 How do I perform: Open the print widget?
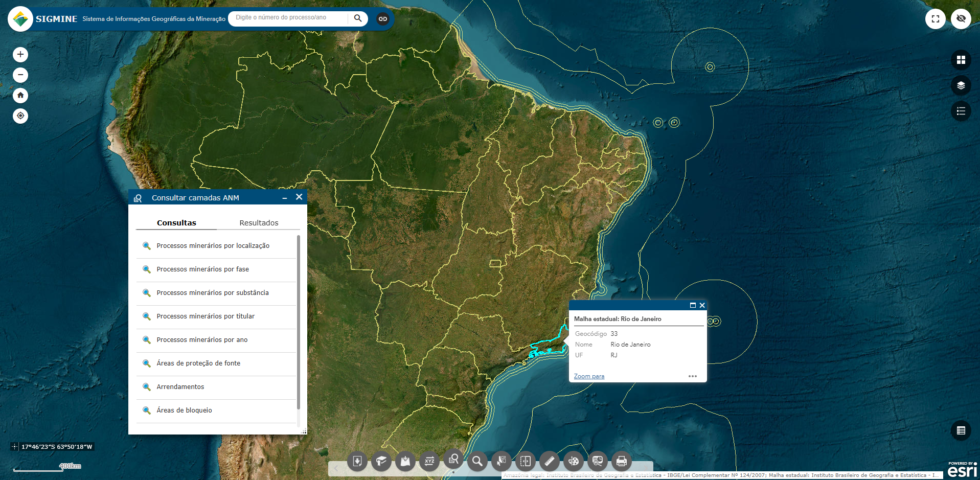(621, 462)
